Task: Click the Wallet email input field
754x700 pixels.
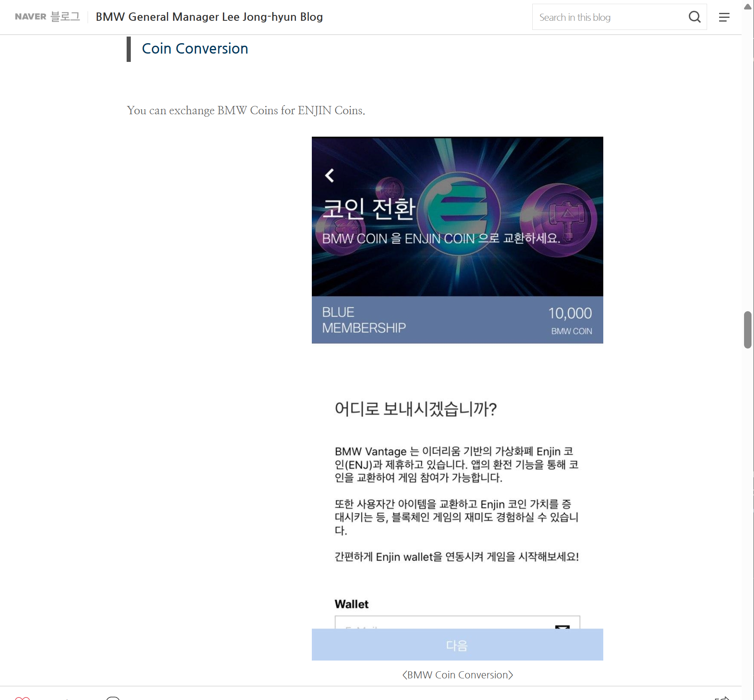Action: 457,622
